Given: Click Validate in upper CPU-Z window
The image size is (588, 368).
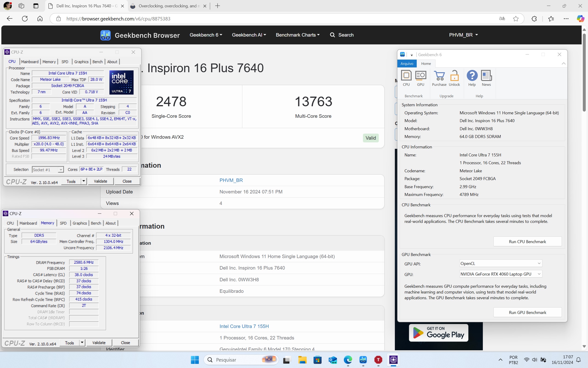Looking at the screenshot, I should (100, 181).
